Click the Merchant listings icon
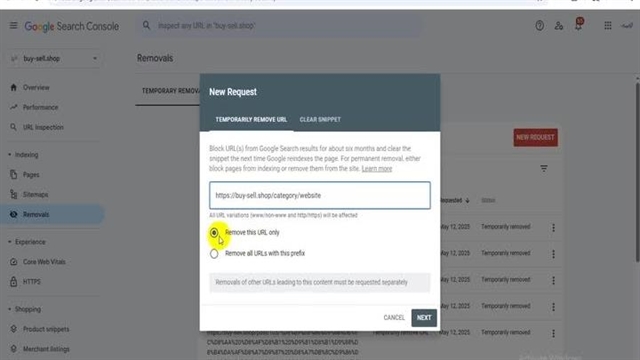This screenshot has height=360, width=640. tap(13, 349)
